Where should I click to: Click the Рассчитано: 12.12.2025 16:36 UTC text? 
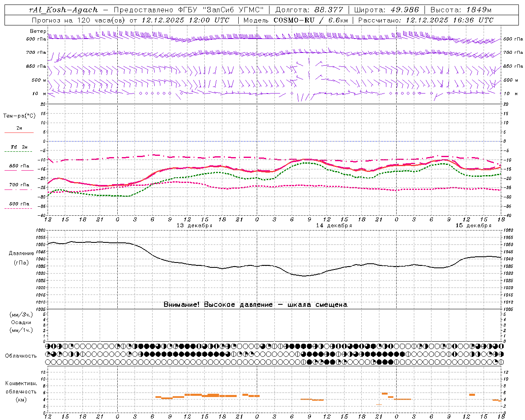pos(426,20)
